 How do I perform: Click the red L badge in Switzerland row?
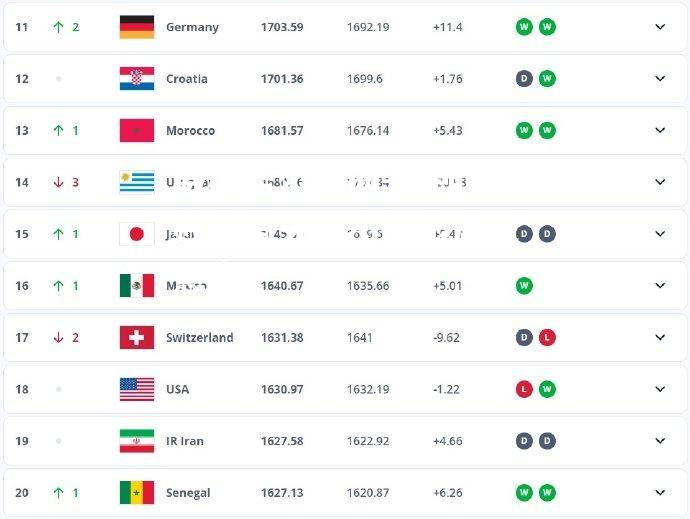point(547,338)
